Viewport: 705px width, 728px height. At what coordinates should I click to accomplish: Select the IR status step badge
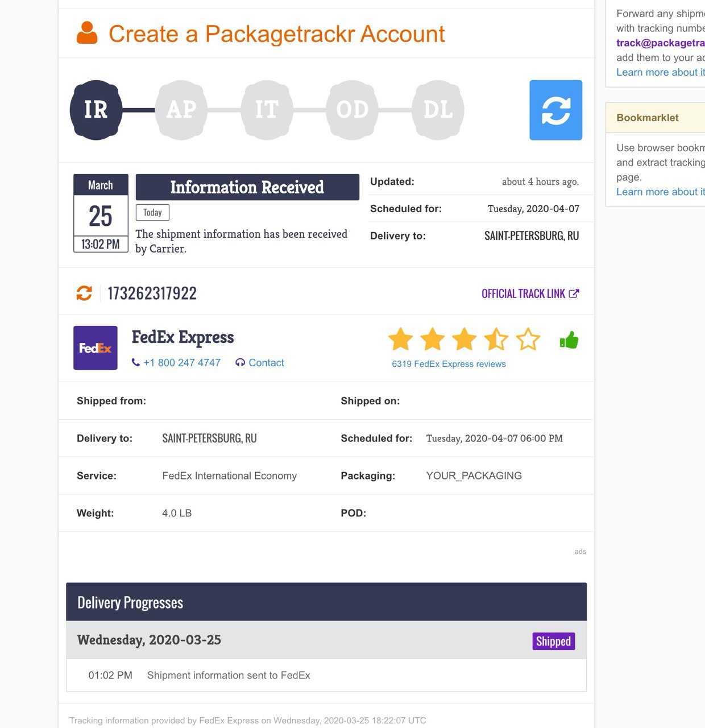click(96, 110)
